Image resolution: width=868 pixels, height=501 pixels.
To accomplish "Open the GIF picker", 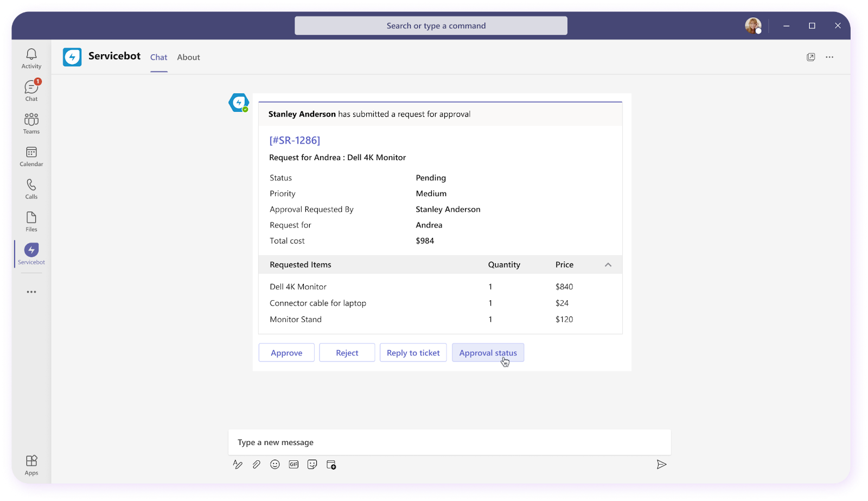I will point(293,465).
